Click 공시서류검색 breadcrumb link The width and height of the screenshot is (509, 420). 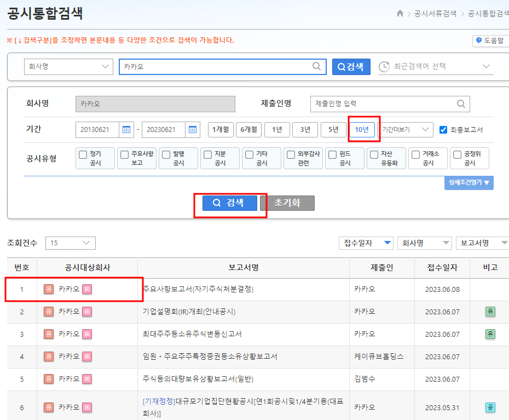tap(435, 14)
